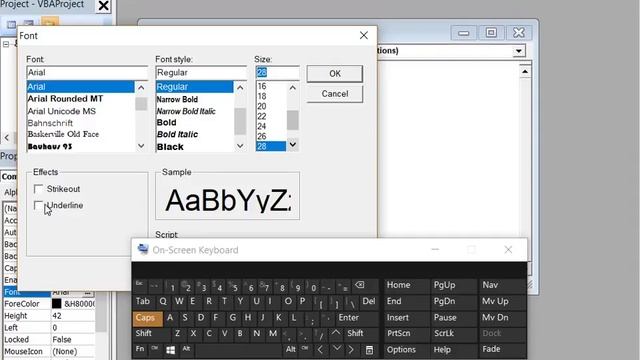
Task: Close the Project VBAProject pane
Action: pos(104,6)
